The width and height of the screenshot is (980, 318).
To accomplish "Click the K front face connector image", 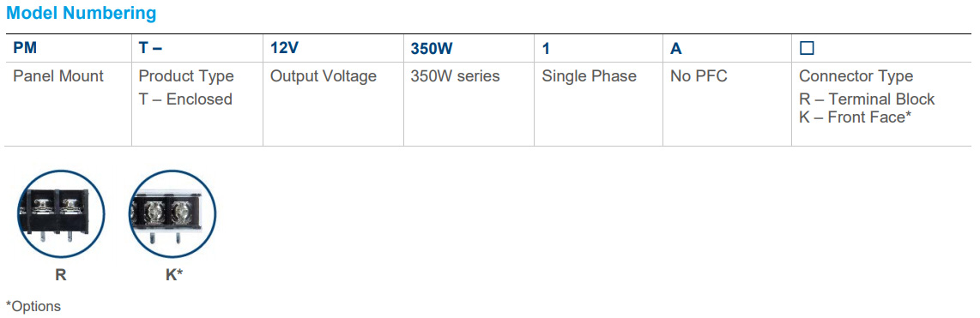I will point(172,214).
